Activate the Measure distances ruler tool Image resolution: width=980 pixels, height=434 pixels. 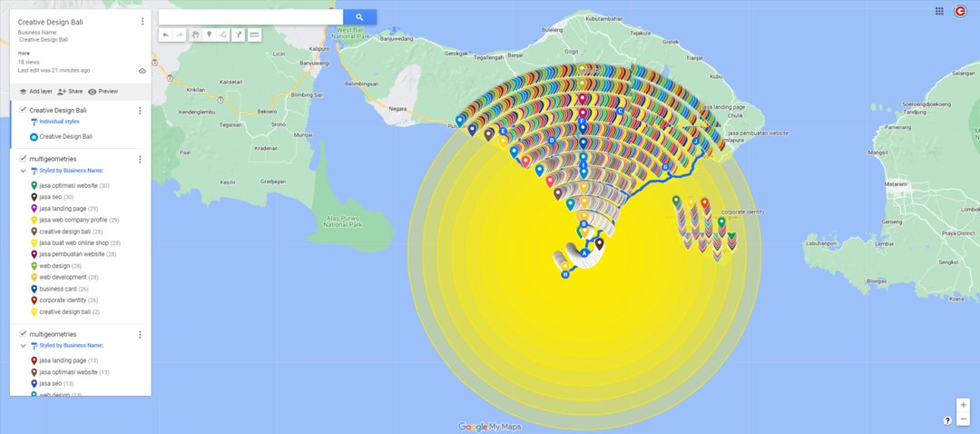(x=254, y=35)
